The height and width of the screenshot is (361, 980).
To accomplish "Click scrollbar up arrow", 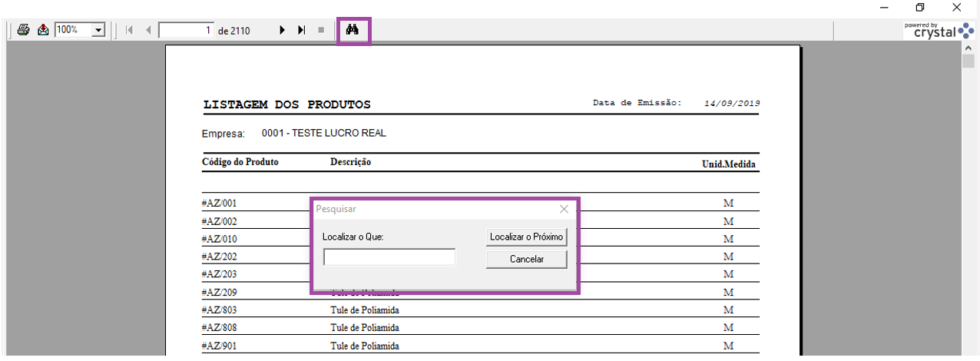I will 968,48.
